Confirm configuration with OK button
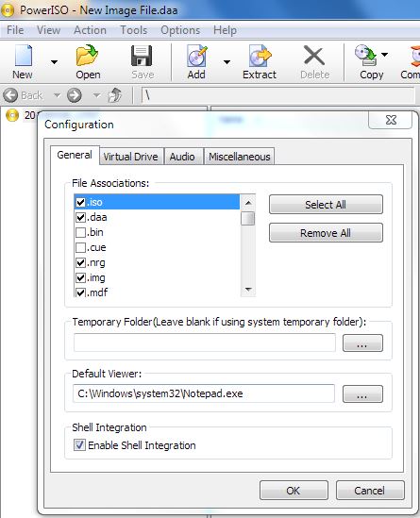This screenshot has height=518, width=420. pos(294,491)
